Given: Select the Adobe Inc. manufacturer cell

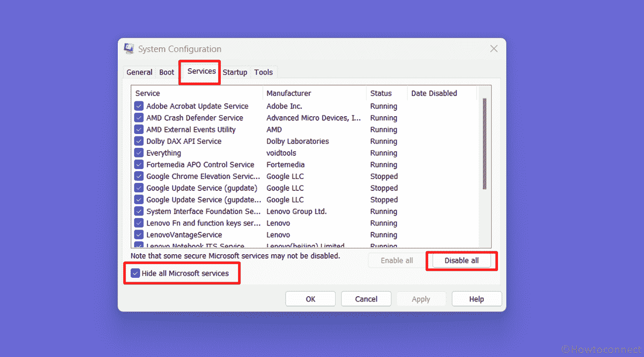Looking at the screenshot, I should (284, 106).
